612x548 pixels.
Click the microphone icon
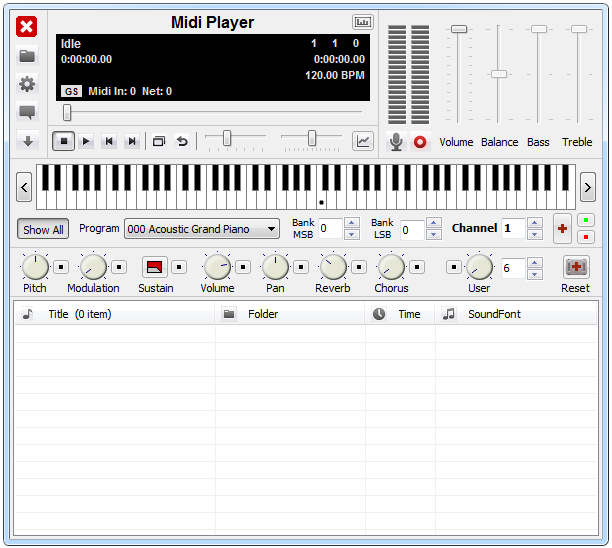[x=396, y=141]
